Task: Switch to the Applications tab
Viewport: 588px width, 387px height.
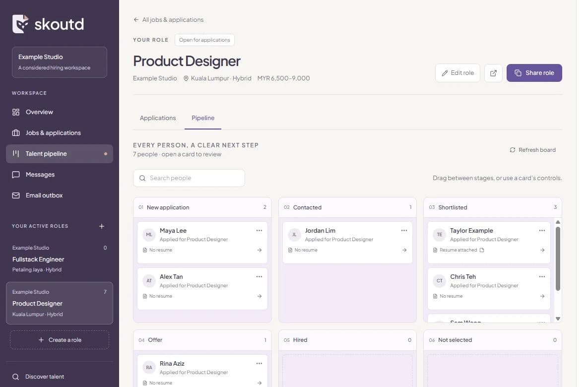Action: coord(158,118)
